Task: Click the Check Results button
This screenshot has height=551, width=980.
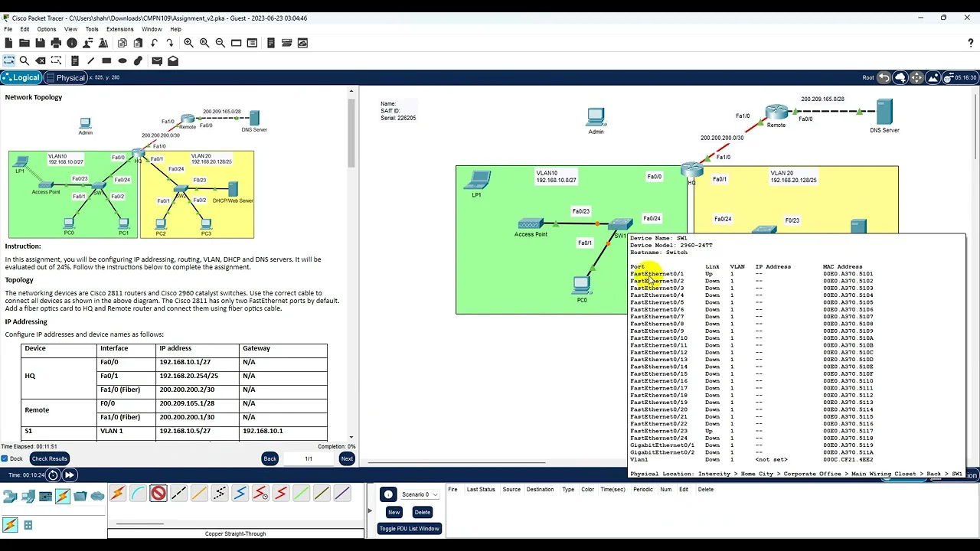Action: (x=50, y=458)
